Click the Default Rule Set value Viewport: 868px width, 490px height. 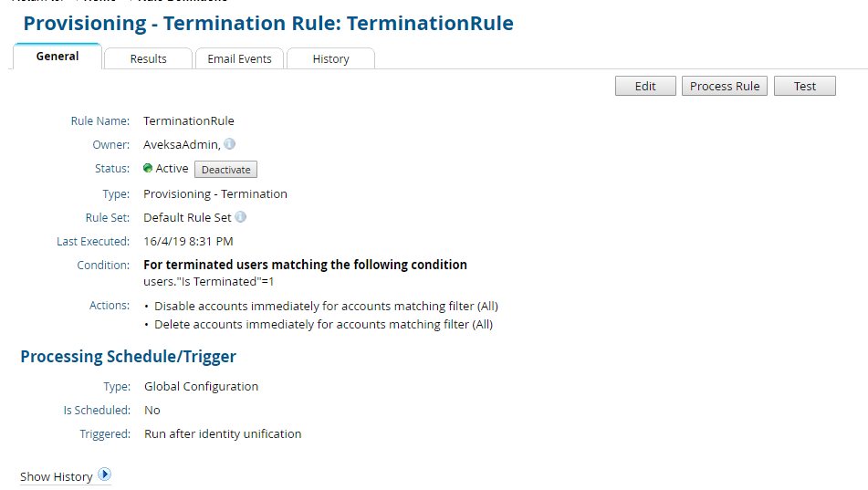pos(187,217)
